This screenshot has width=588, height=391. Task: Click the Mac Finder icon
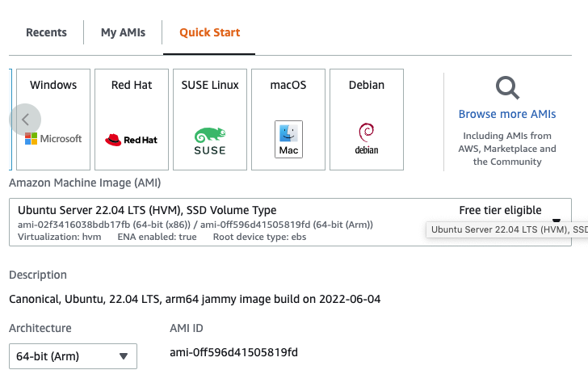point(289,139)
